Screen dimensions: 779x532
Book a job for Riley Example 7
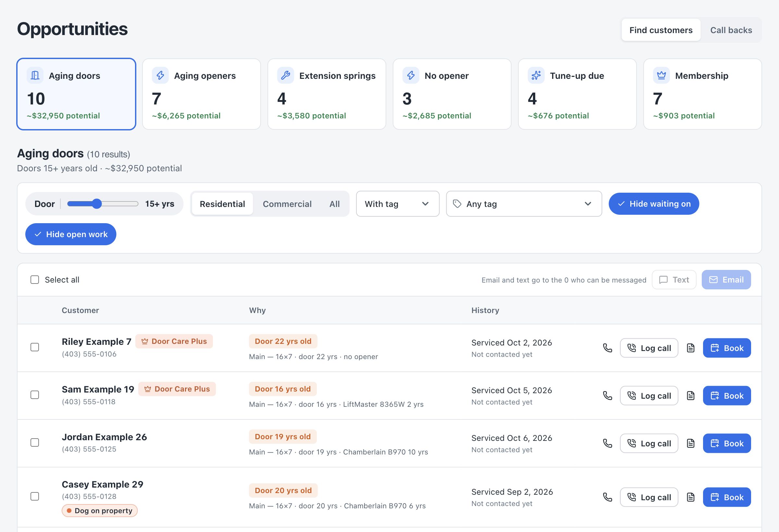tap(727, 348)
